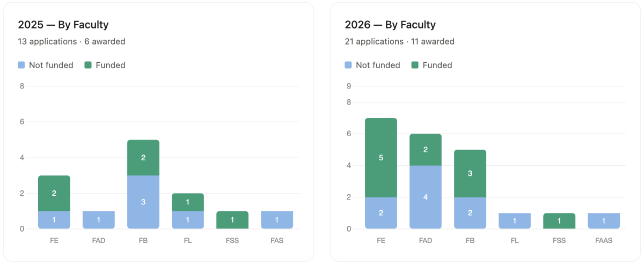This screenshot has width=644, height=266.
Task: Click the blue Not funded swatch in 2025 legend
Action: coord(21,65)
